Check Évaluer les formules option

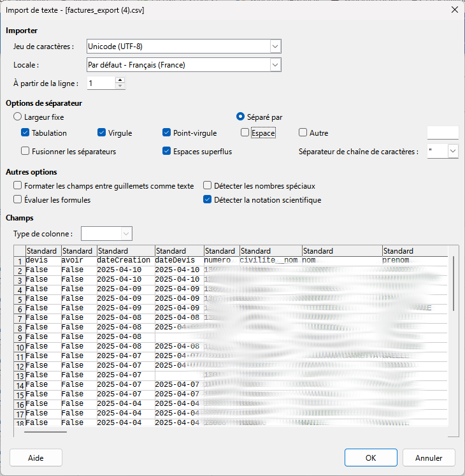pos(18,199)
